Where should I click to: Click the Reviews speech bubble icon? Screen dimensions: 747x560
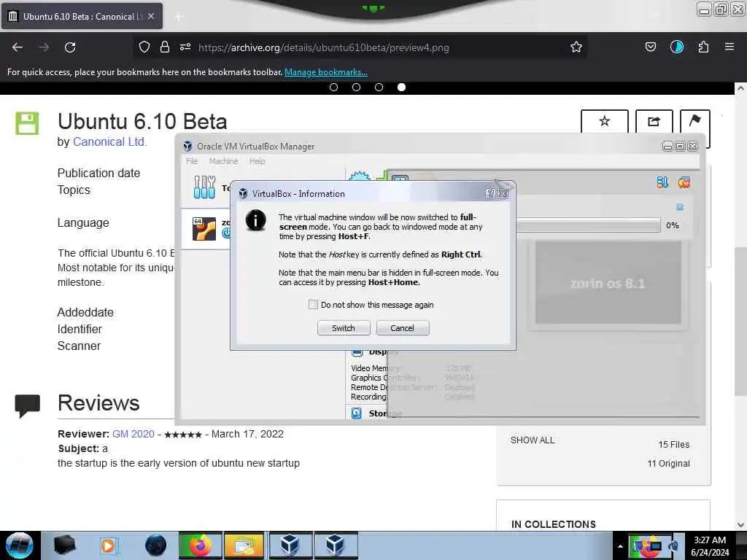(x=27, y=406)
